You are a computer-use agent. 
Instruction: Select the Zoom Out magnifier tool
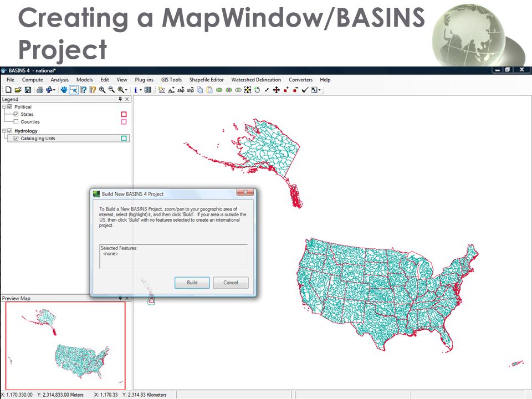tap(111, 90)
